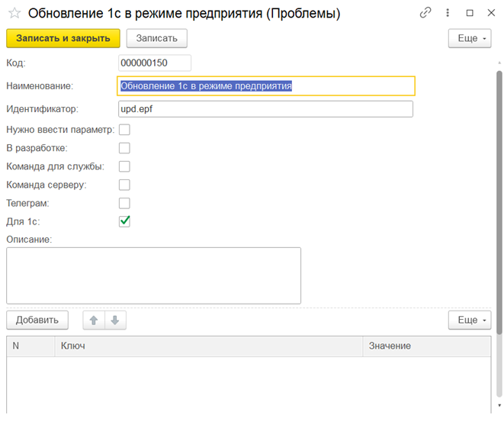Close the form with the X icon
This screenshot has width=504, height=422.
[x=491, y=13]
